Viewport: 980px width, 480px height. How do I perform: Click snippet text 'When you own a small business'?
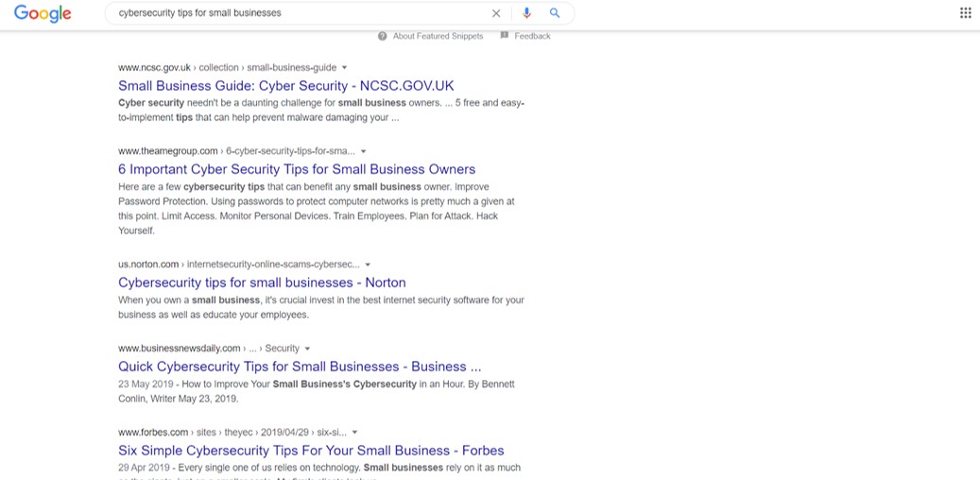pos(189,300)
